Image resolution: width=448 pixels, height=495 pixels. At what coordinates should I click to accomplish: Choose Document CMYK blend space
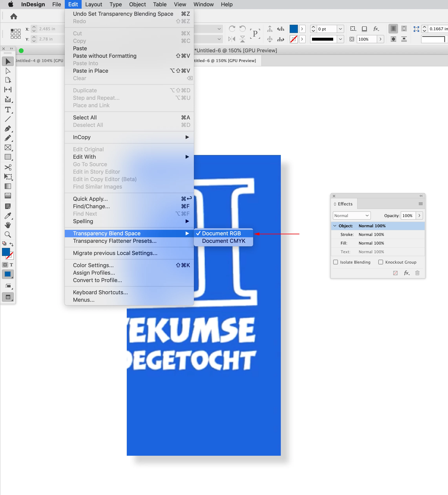[x=224, y=241]
